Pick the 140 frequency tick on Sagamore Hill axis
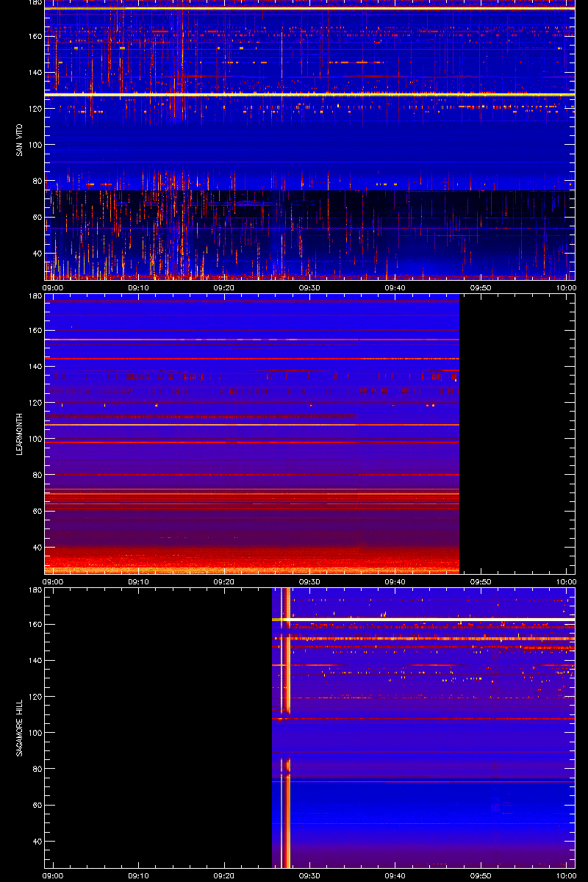Image resolution: width=588 pixels, height=882 pixels. [x=34, y=660]
